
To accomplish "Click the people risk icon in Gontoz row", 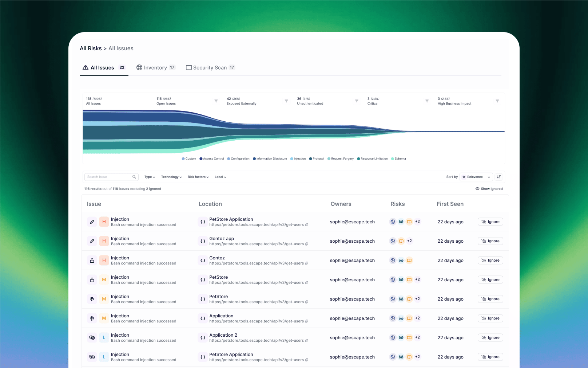I will (x=401, y=260).
